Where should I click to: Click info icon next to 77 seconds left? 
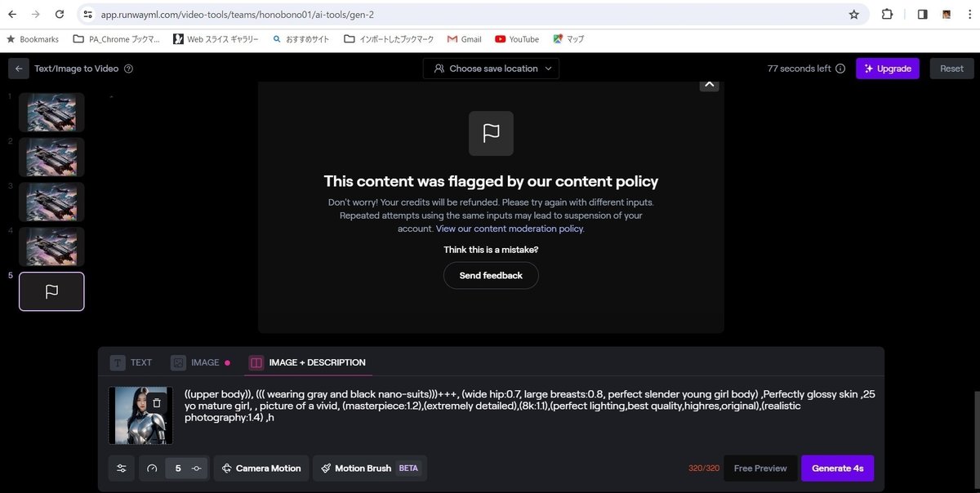click(840, 69)
